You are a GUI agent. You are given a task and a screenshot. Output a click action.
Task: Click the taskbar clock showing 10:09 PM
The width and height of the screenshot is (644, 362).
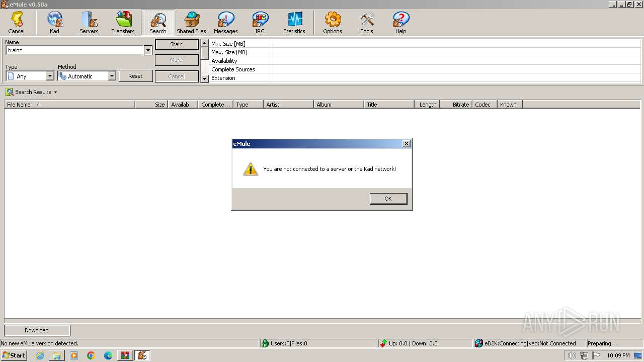coord(618,355)
